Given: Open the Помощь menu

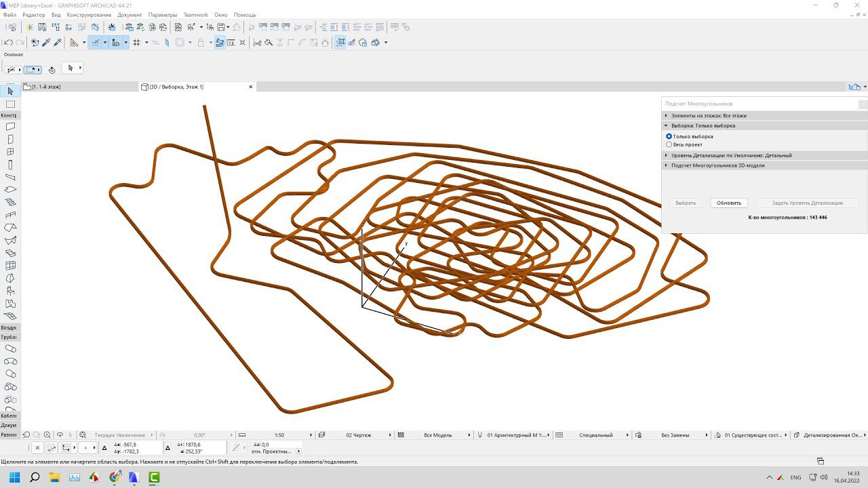Looking at the screenshot, I should pos(245,15).
